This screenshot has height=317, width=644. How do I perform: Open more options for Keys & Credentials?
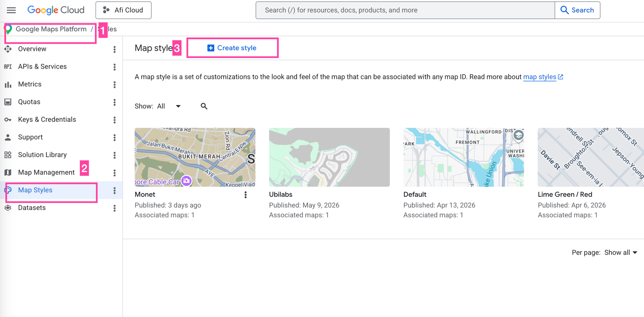tap(114, 120)
